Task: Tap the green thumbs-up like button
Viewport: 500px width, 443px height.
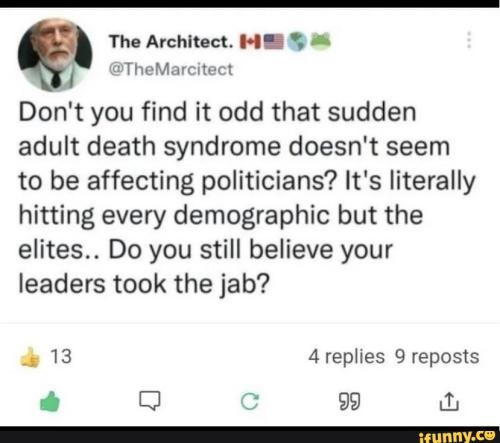Action: 50,401
